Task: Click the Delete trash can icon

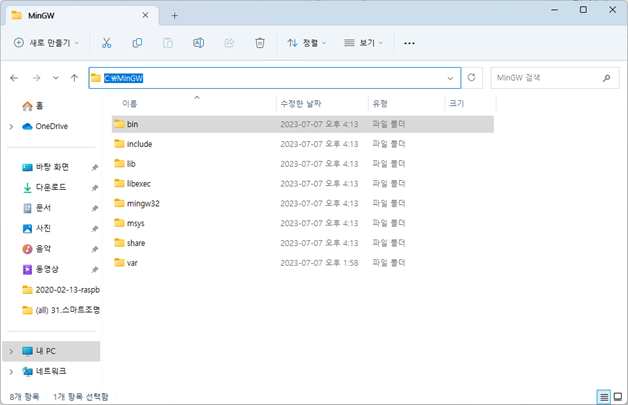Action: [x=260, y=43]
